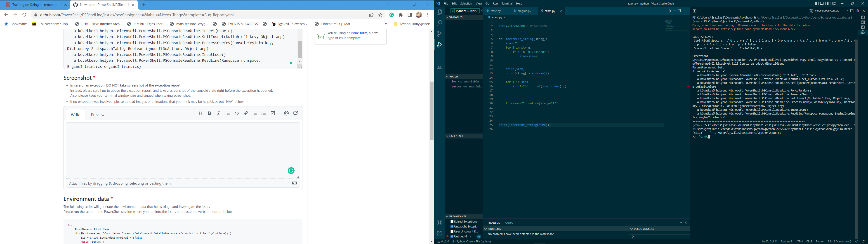The width and height of the screenshot is (868, 244).
Task: Select Python interpreter 3.9.12 in status bar
Action: point(839,242)
